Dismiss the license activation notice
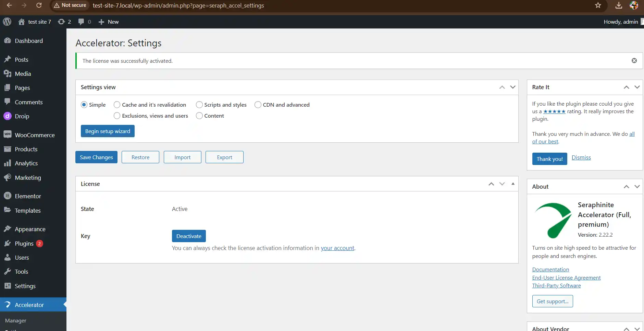The image size is (644, 331). pos(635,60)
